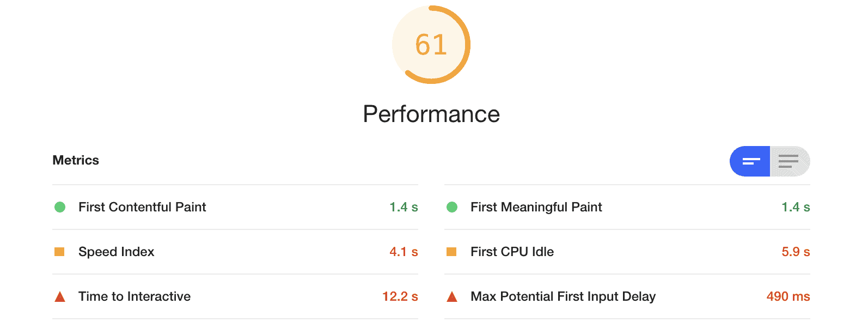Click the green circle icon beside First Contentful Paint

coord(60,208)
